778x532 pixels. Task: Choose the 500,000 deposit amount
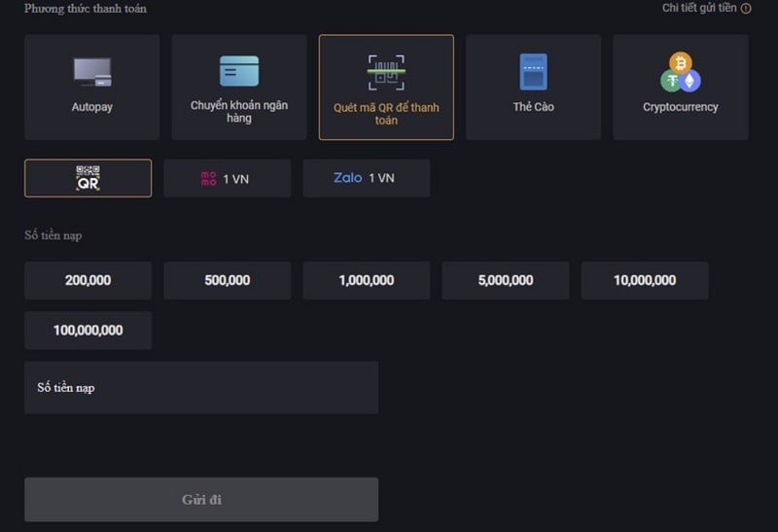(x=228, y=280)
